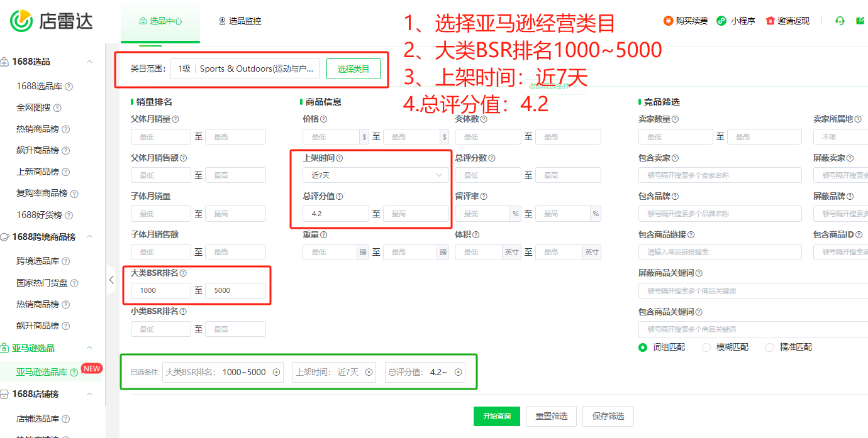Click the 选择类目 category button
The width and height of the screenshot is (868, 438).
point(353,69)
